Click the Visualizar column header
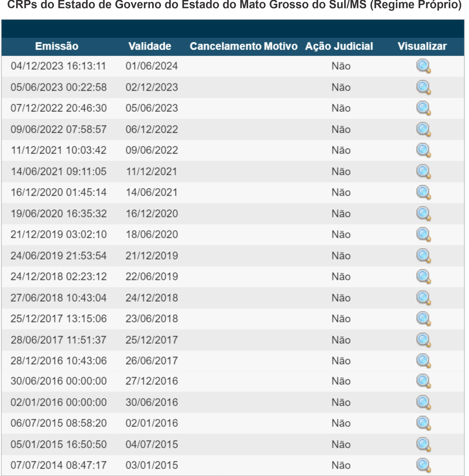Viewport: 469px width, 476px height. (x=422, y=46)
